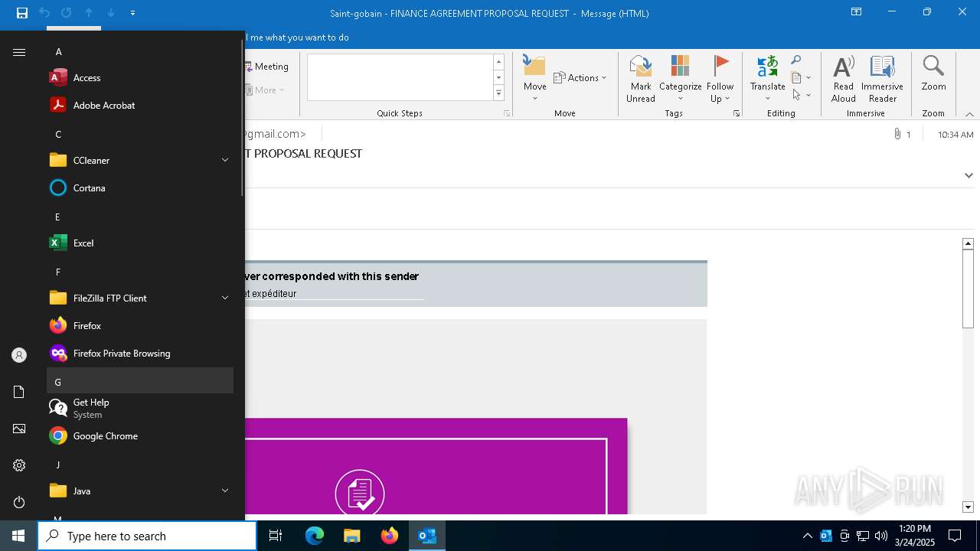The image size is (980, 551).
Task: Save the message with the quick access icon
Action: [x=22, y=13]
